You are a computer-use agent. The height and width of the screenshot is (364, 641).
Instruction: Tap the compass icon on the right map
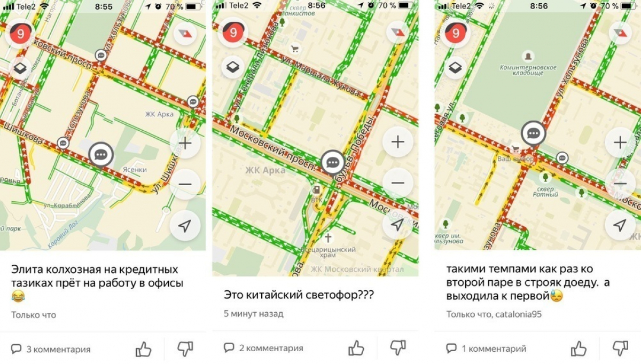(x=620, y=33)
